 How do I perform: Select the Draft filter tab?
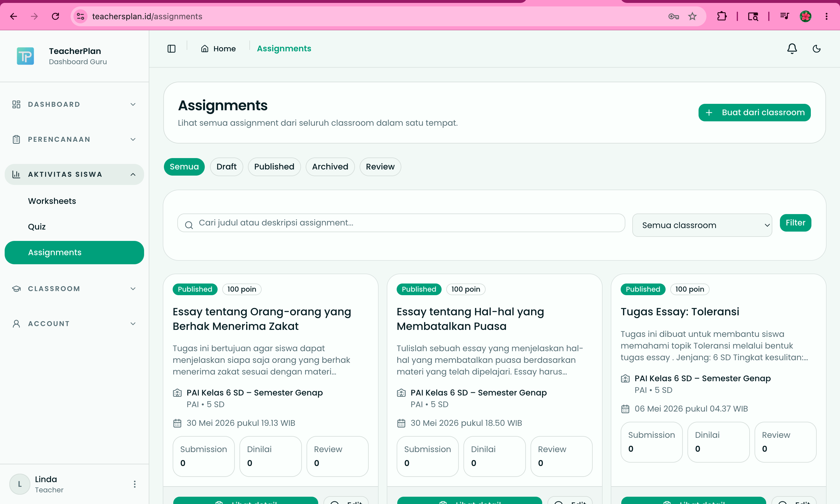226,167
